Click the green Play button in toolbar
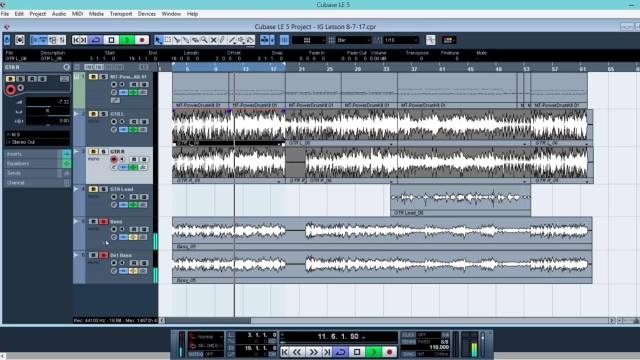This screenshot has height=360, width=640. 127,40
